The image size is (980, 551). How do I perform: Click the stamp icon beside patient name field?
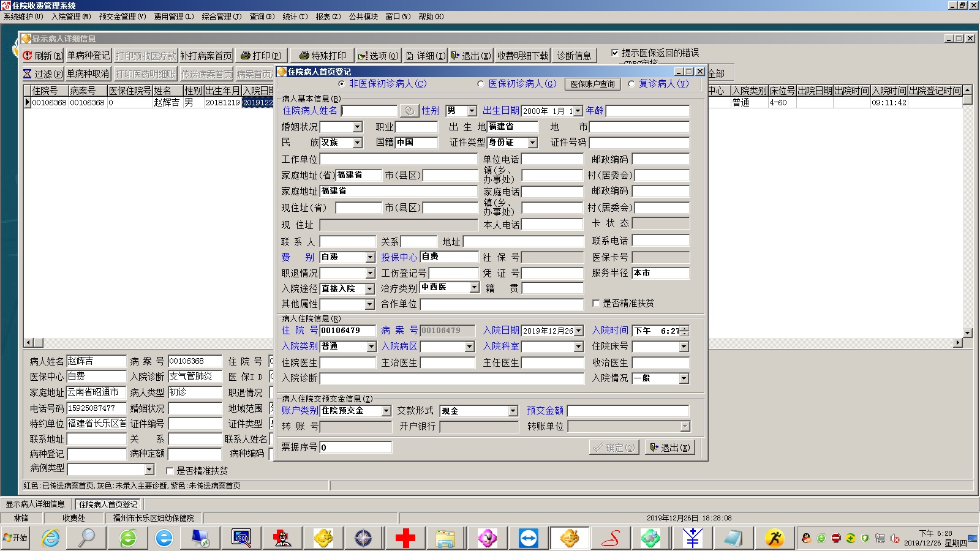409,111
